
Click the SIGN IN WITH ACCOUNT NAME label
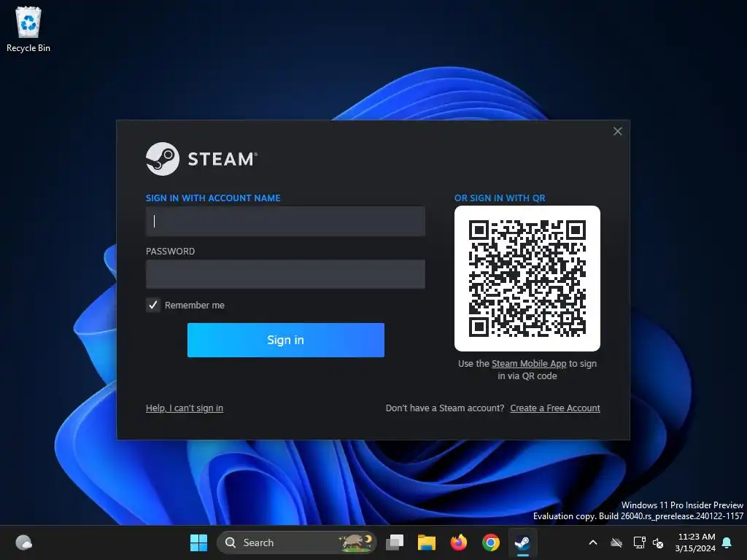click(x=213, y=198)
